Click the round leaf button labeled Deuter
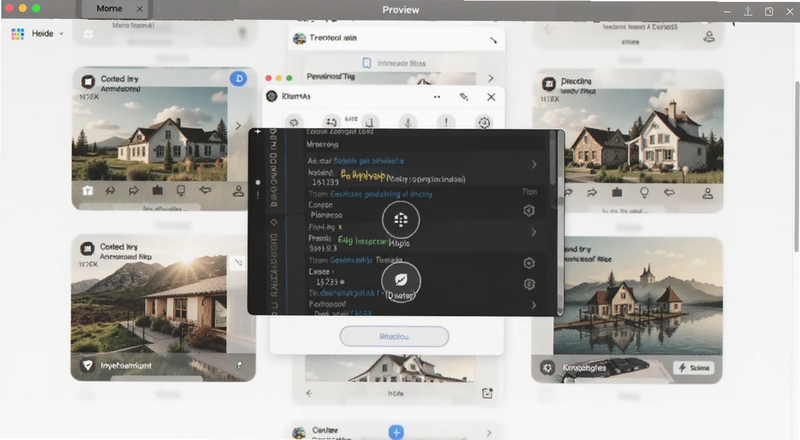 tap(401, 280)
